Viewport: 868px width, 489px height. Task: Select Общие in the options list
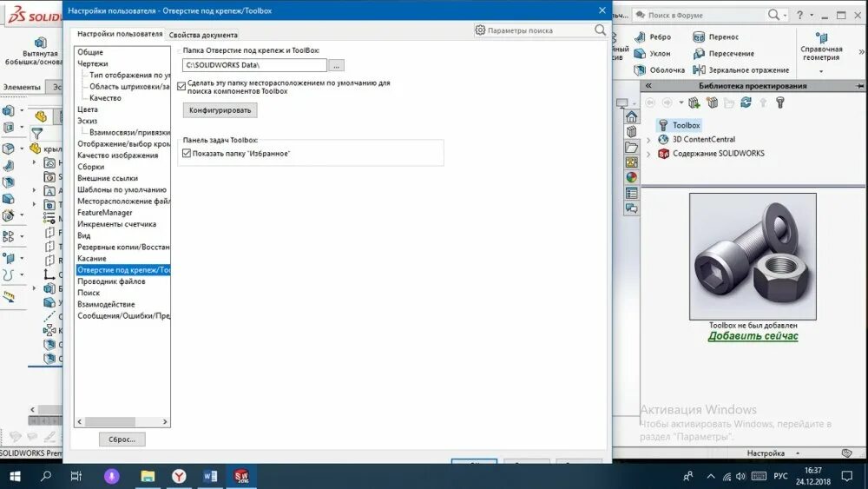click(x=90, y=52)
